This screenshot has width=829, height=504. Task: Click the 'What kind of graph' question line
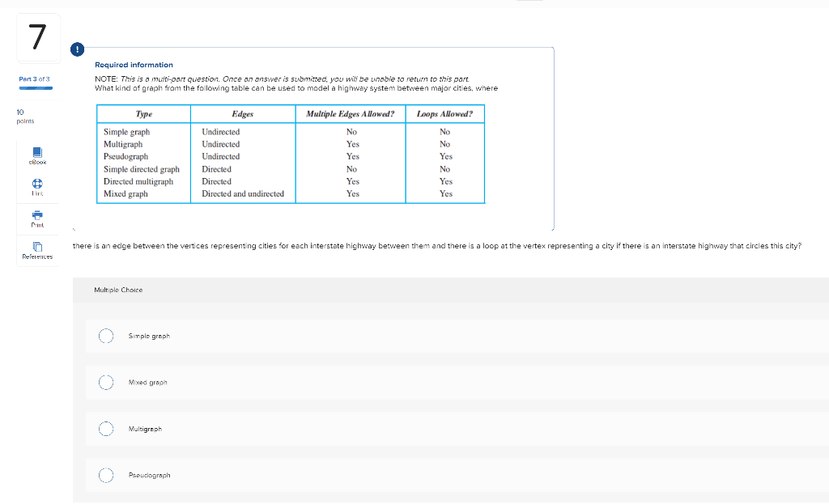pos(296,88)
